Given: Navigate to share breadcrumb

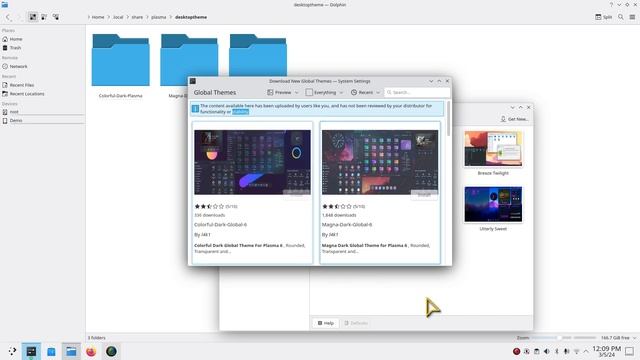Looking at the screenshot, I should [137, 17].
